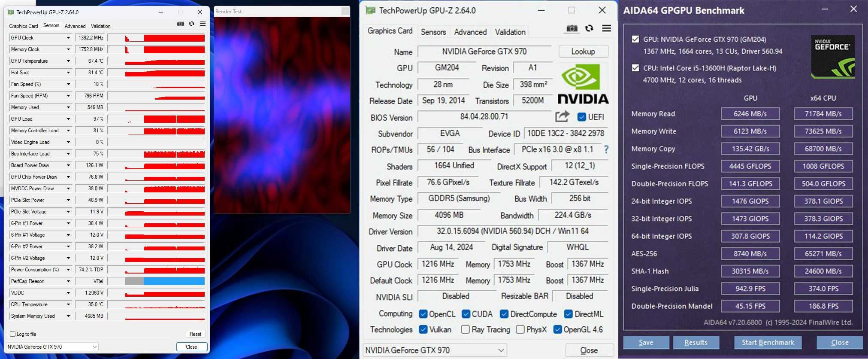Open the GPU selector dropdown in the right GPU-Z window
Screen dimensions: 868x359
[435, 350]
